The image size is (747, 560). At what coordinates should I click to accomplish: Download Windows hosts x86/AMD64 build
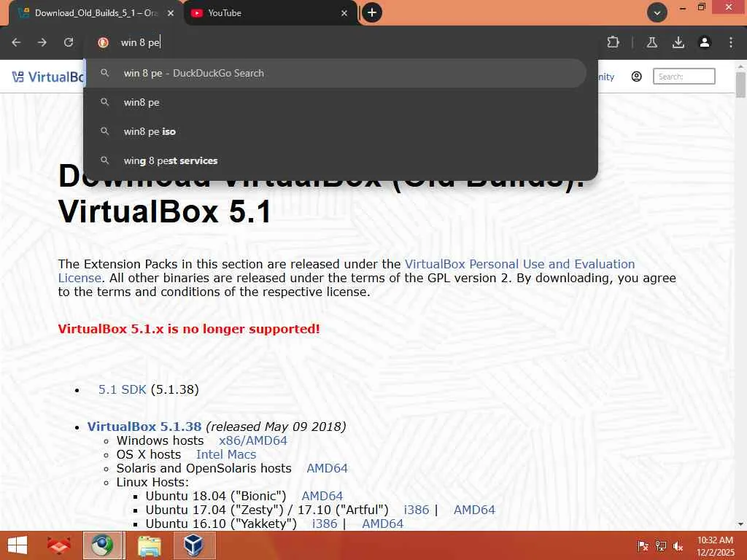pyautogui.click(x=253, y=440)
